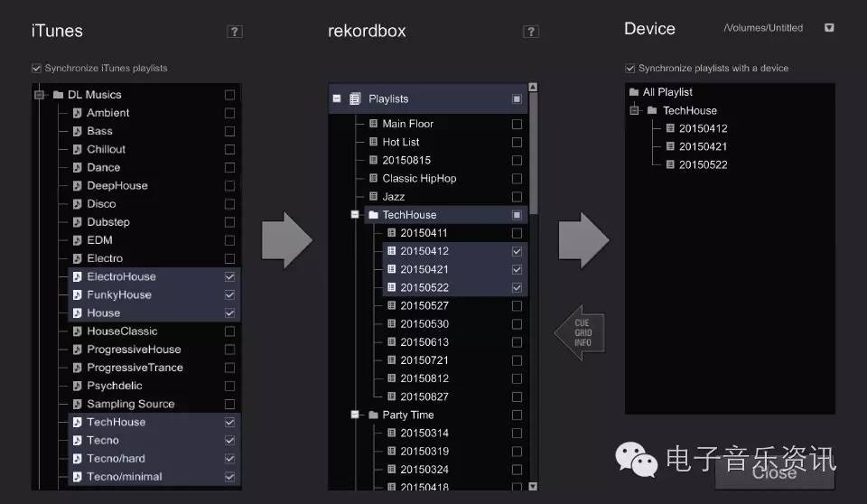Open the device volume dropdown arrow
Screen dimensions: 867x504
(829, 28)
